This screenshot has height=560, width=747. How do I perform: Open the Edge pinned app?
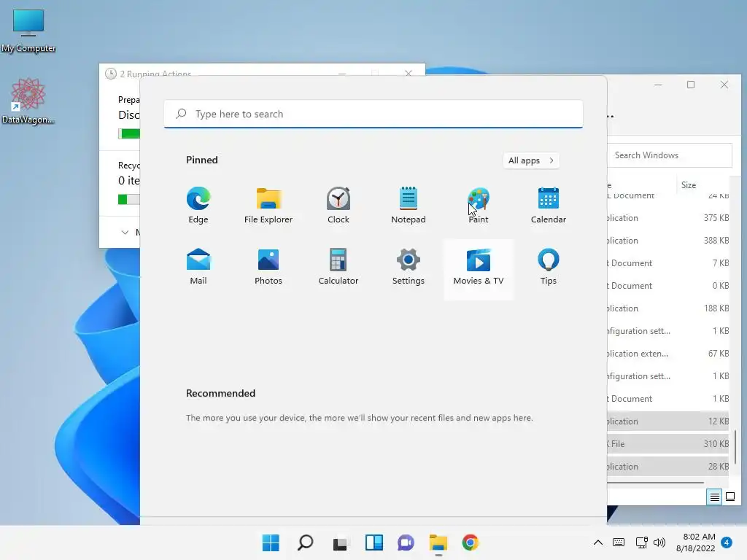coord(198,206)
